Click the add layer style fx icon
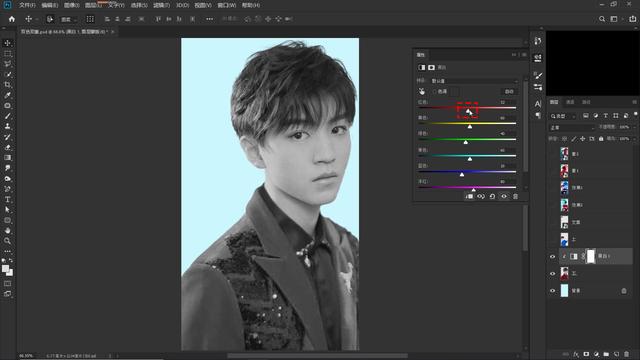This screenshot has width=640, height=360. click(576, 354)
